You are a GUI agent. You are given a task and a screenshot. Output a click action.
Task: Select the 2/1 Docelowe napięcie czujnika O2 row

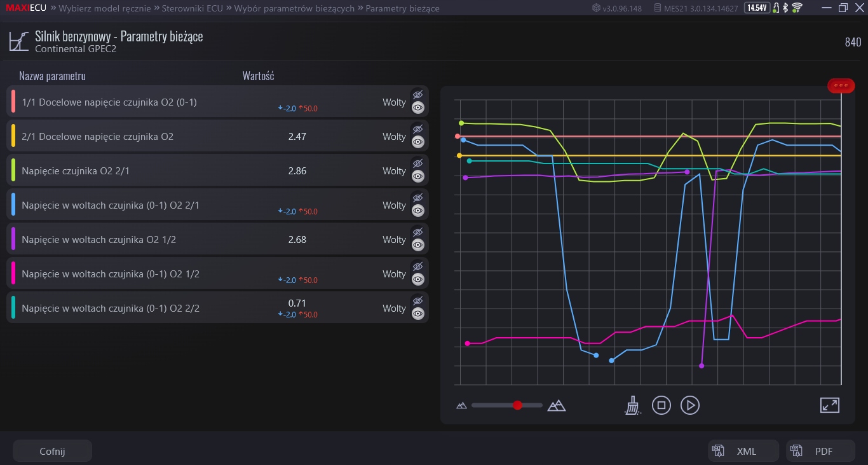[x=217, y=136]
